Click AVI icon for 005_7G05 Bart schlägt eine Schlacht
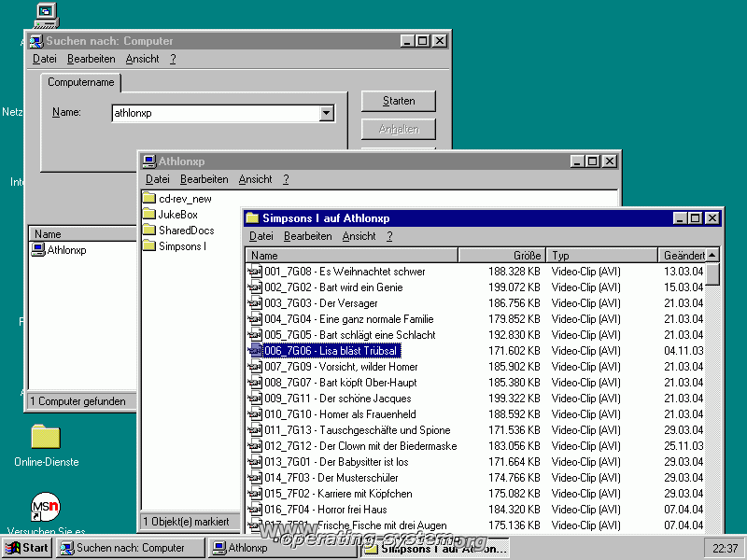This screenshot has width=747, height=560. (x=255, y=335)
